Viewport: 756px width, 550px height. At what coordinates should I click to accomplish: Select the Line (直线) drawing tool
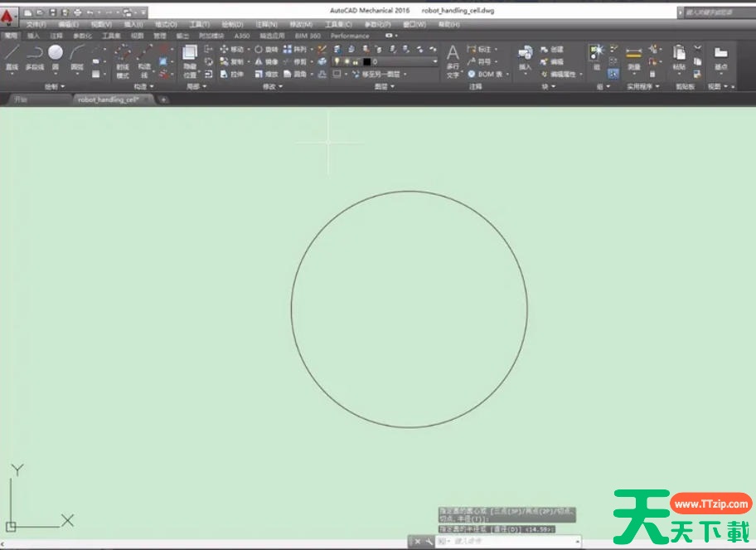pos(12,56)
